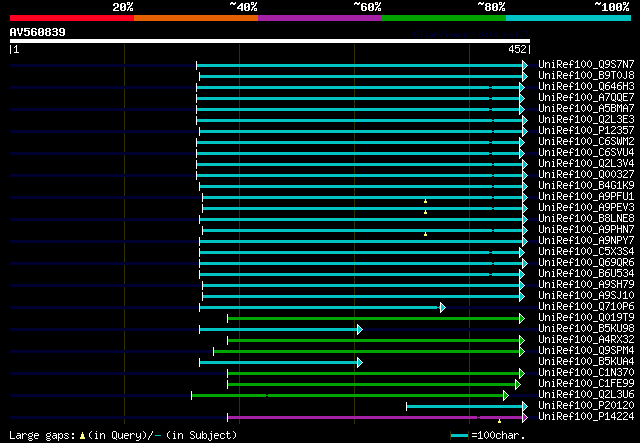Select the UniRef100_C1FE99 label
This screenshot has height=443, width=640.
pos(586,384)
